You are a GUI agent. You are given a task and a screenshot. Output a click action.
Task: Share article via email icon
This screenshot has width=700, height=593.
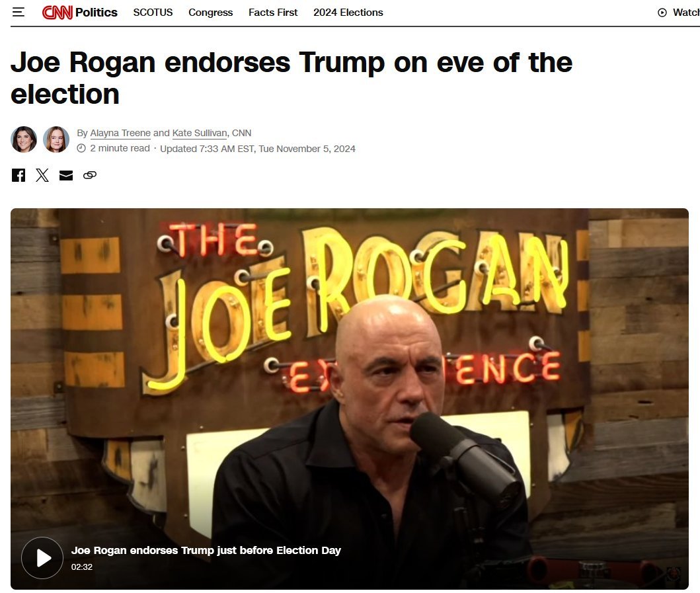coord(66,175)
